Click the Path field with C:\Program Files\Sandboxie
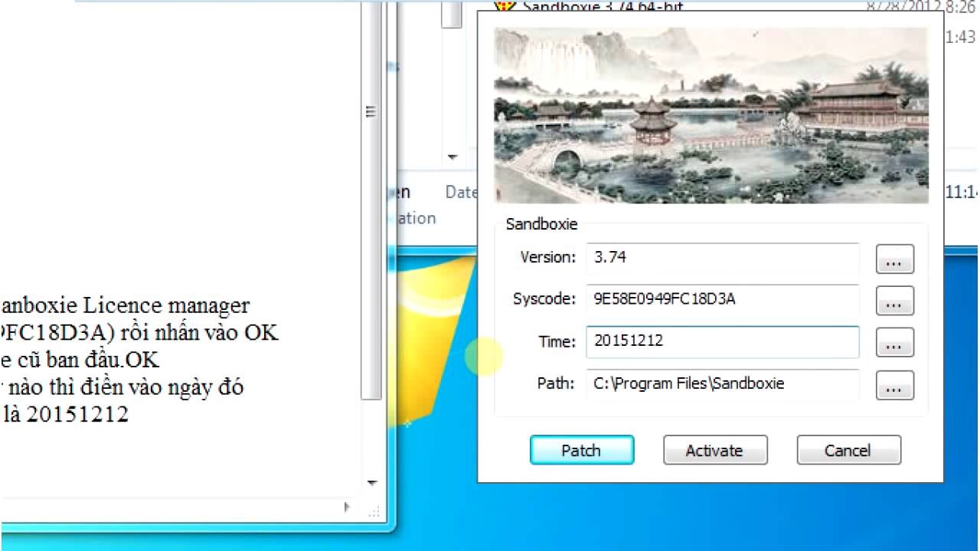Screen dimensions: 980x551 pos(723,383)
